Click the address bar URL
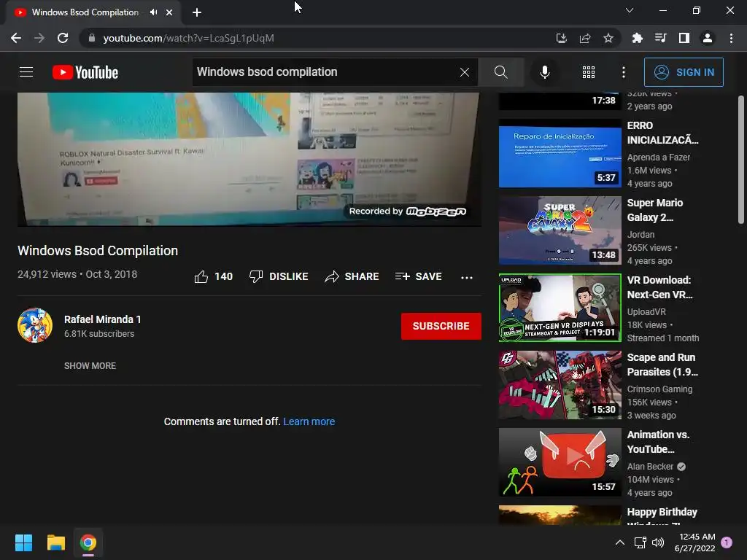 coord(189,38)
